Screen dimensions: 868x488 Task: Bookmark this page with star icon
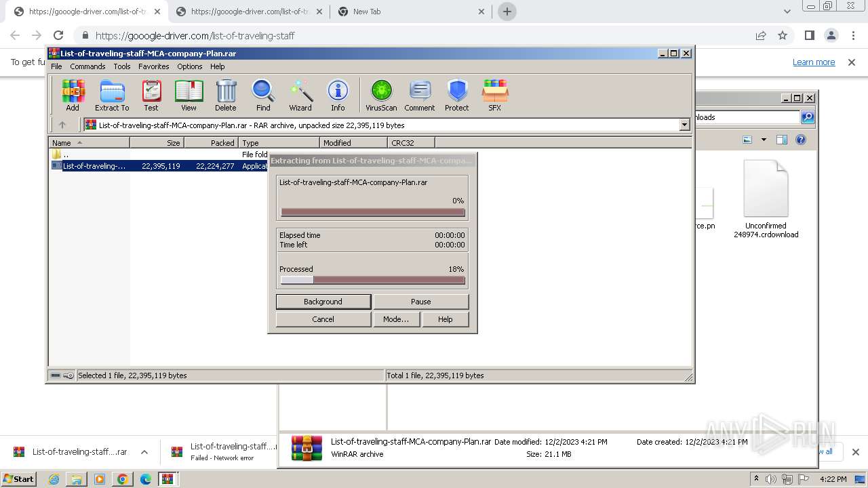tap(783, 35)
